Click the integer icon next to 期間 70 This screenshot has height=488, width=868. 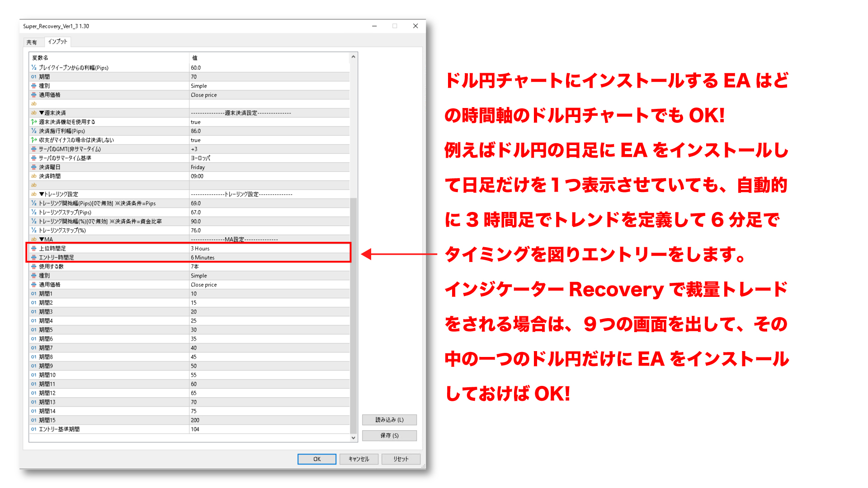pyautogui.click(x=34, y=77)
